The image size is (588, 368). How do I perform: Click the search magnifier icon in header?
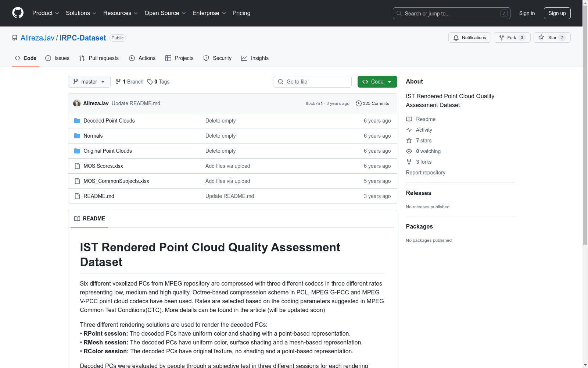pos(399,13)
